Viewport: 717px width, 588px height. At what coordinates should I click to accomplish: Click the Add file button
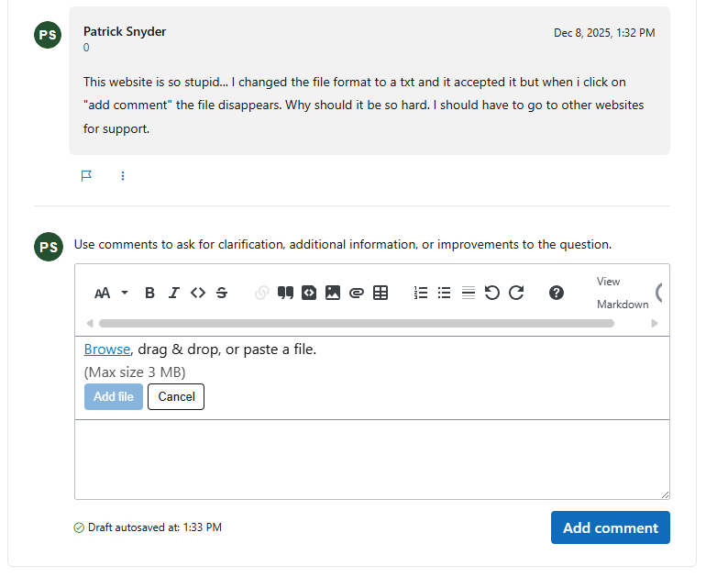tap(114, 396)
